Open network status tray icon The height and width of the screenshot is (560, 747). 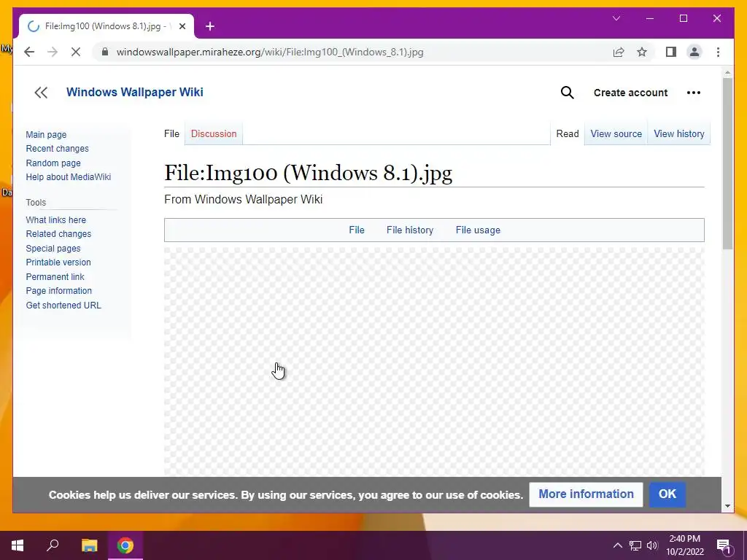(635, 545)
